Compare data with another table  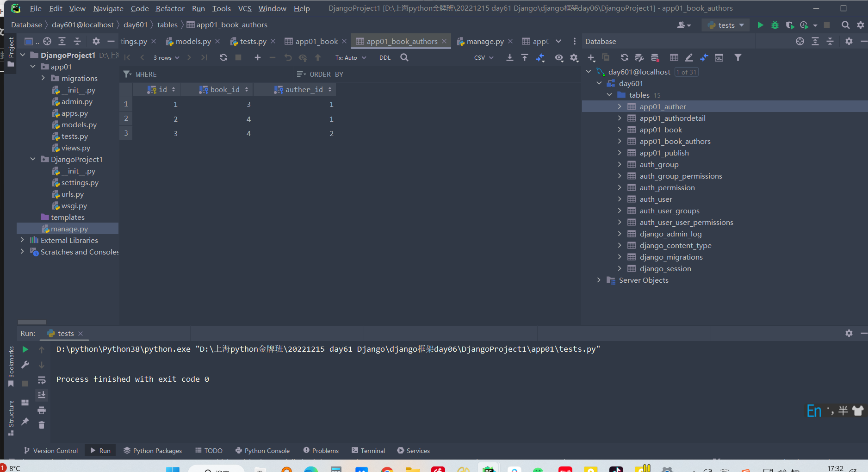(540, 57)
